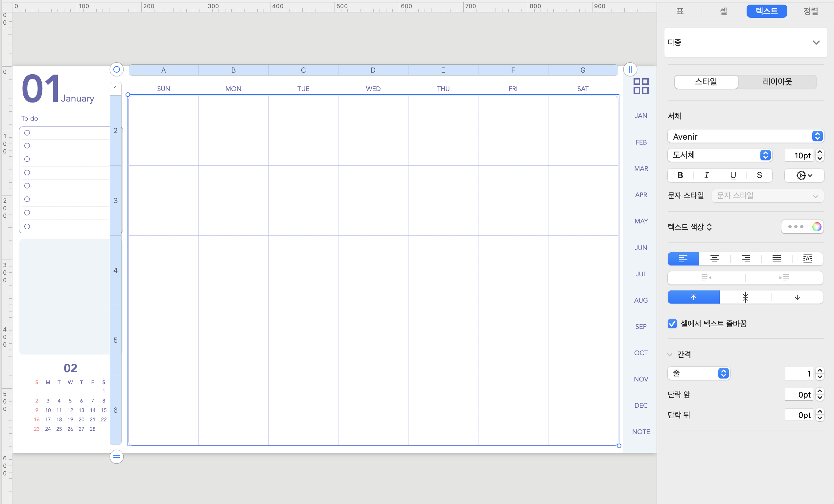834x504 pixels.
Task: Open the 문자 스타일 character style dropdown
Action: click(x=767, y=195)
